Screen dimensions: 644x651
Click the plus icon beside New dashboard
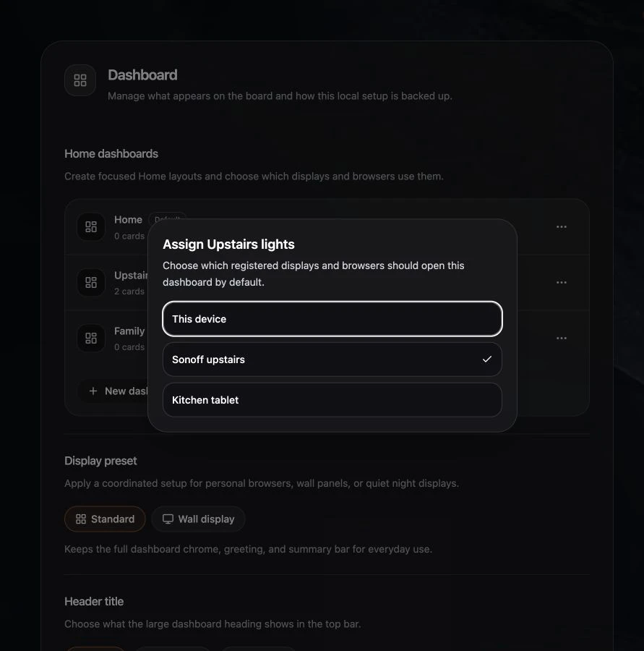(93, 391)
